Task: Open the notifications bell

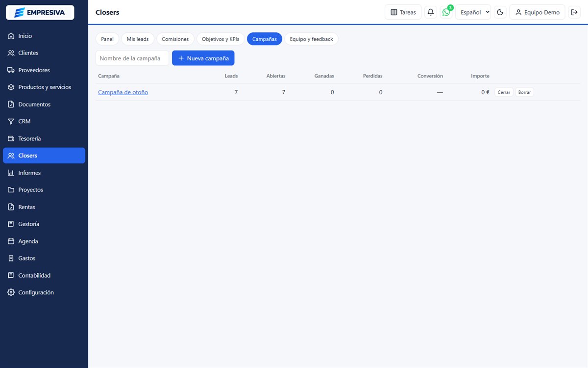Action: (431, 12)
